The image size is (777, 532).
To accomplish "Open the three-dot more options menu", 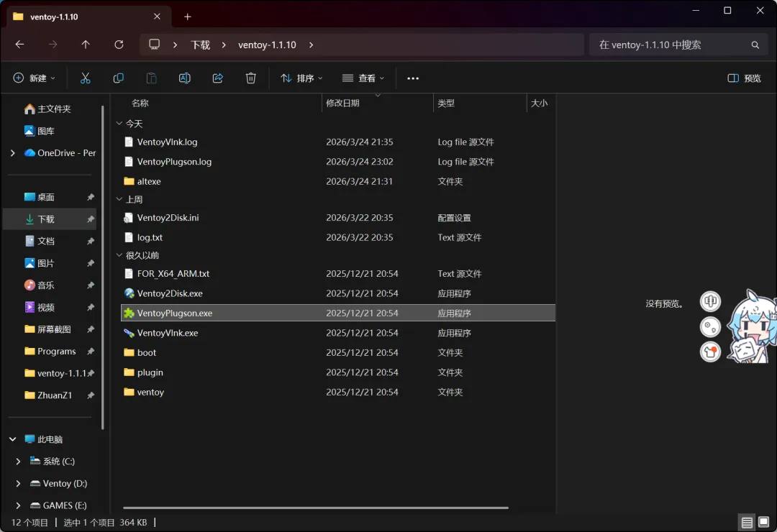I will 413,78.
